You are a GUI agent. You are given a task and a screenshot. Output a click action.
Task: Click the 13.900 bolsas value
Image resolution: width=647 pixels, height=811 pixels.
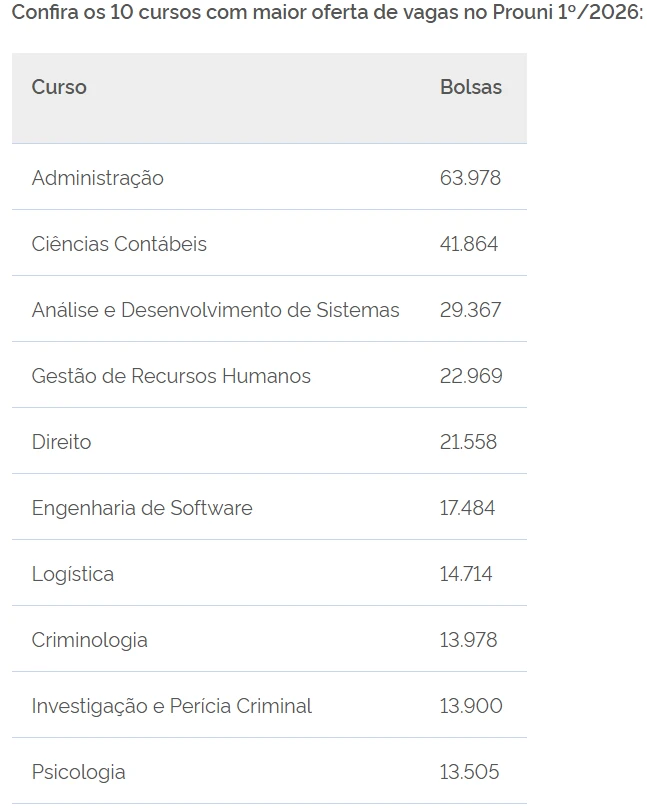pos(470,706)
